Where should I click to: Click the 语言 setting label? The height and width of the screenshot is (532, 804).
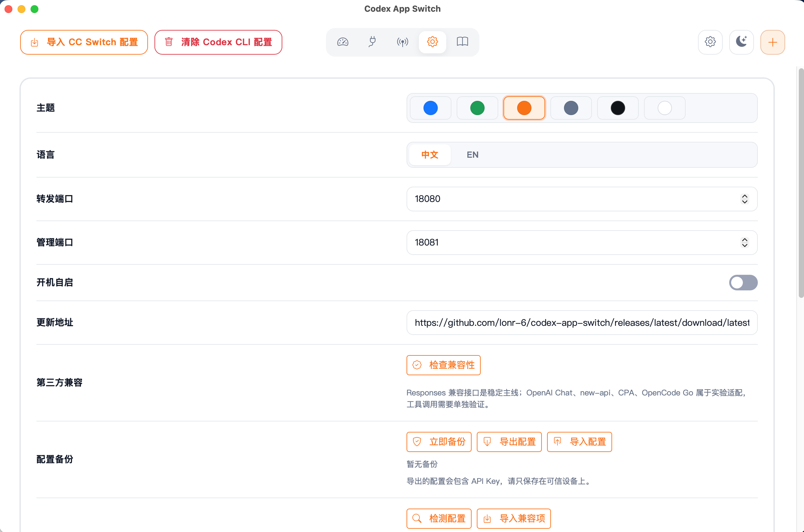click(x=46, y=155)
